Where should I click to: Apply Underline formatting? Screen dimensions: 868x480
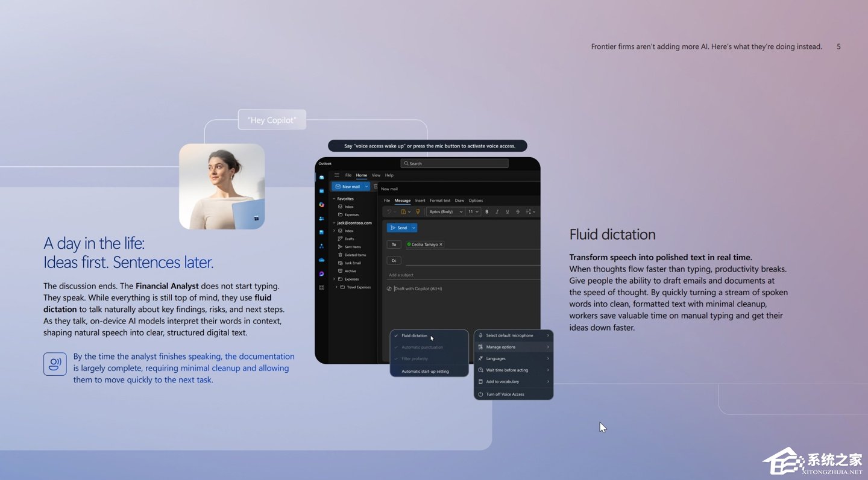[508, 211]
